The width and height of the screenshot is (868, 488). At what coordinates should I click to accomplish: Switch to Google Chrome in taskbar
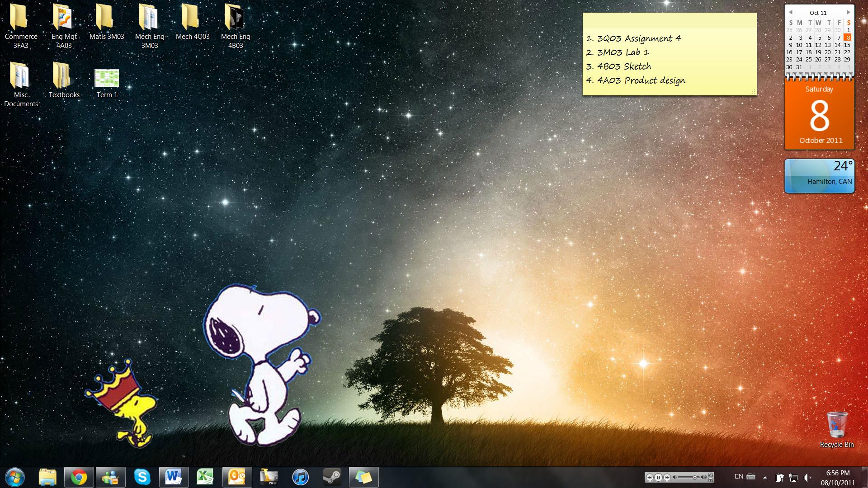pos(79,477)
